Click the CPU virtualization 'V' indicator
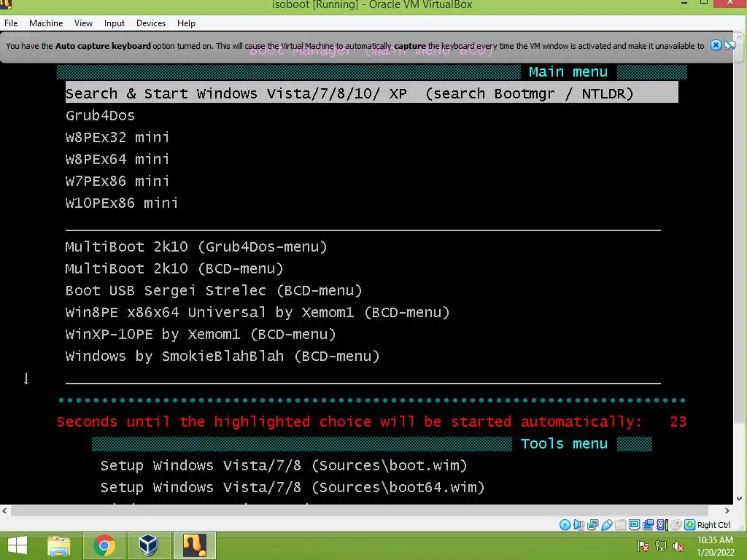 click(x=662, y=525)
